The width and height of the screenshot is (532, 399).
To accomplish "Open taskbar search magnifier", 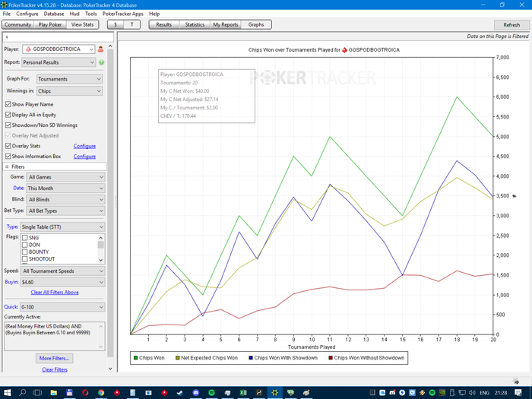I will click(x=22, y=393).
